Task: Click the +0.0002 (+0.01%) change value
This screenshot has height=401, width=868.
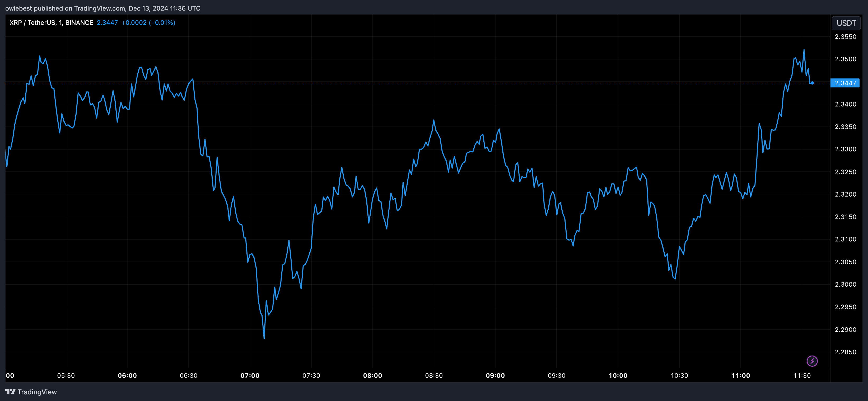Action: pyautogui.click(x=148, y=22)
